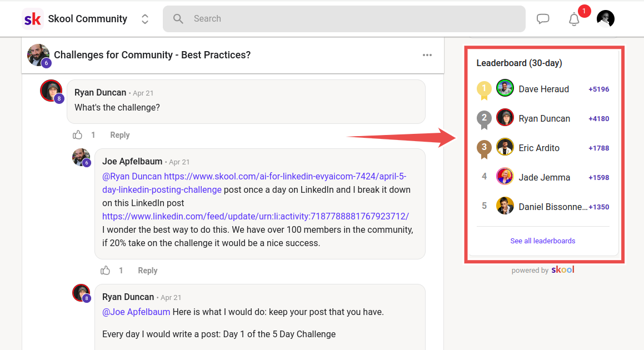Image resolution: width=644 pixels, height=350 pixels.
Task: Click the 'Skool Community' group name
Action: 87,19
